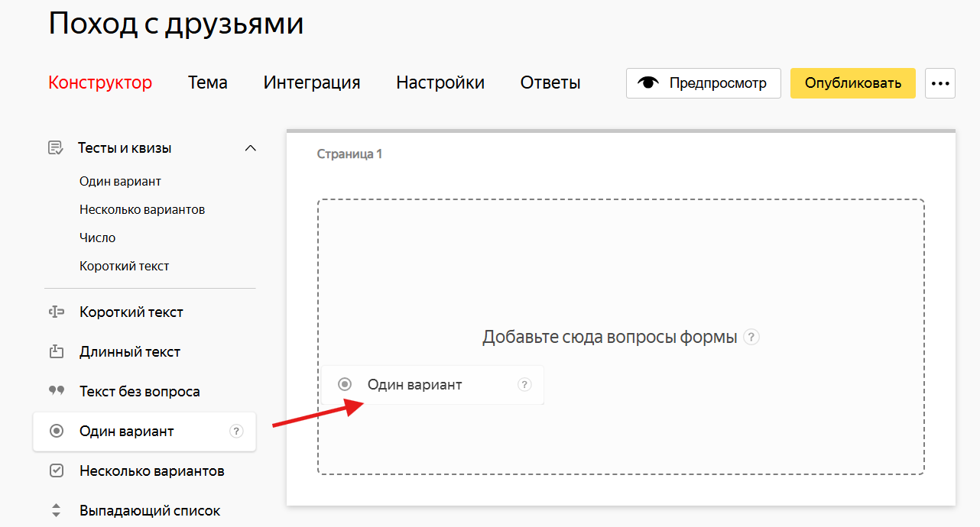Click help icon on dragged Один вариант card

tap(524, 385)
